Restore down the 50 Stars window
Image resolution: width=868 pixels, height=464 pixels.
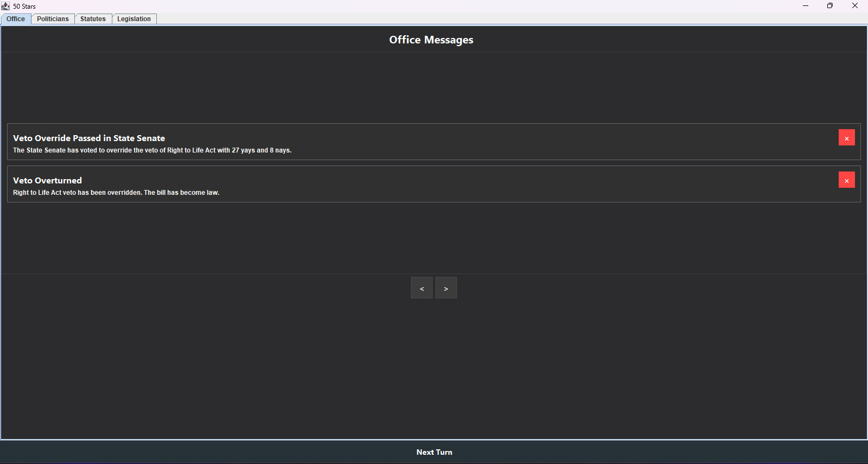click(x=830, y=6)
